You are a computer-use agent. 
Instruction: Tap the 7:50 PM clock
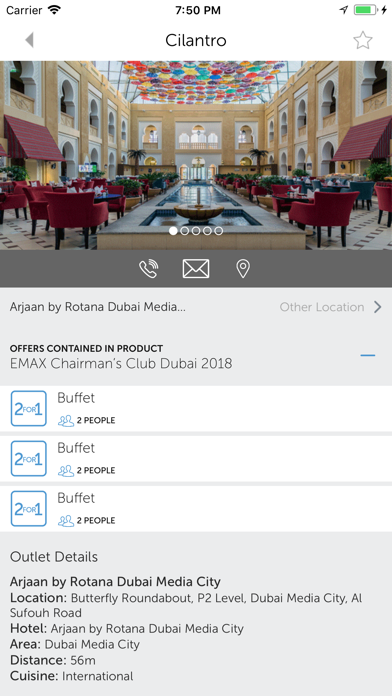pos(198,10)
